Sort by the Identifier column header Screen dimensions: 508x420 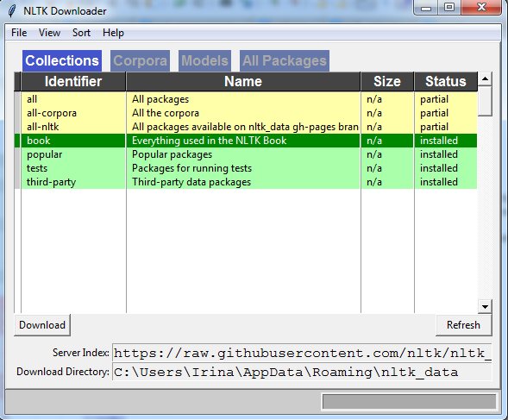(73, 81)
